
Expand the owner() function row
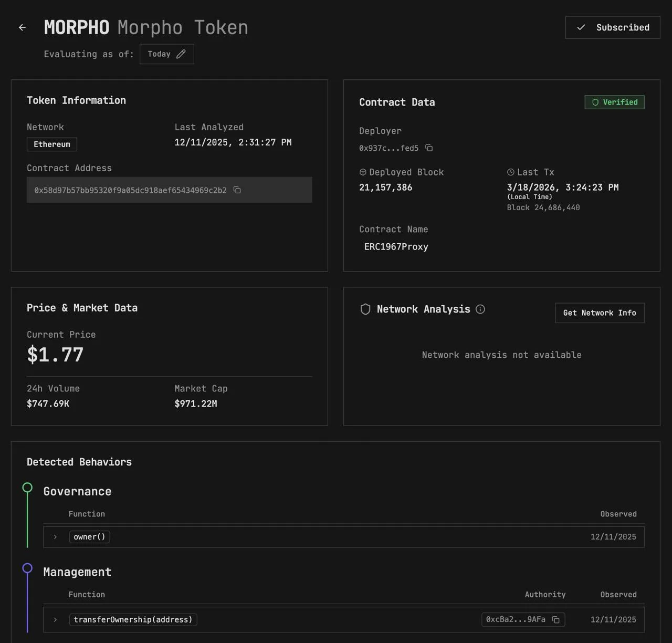pyautogui.click(x=55, y=537)
